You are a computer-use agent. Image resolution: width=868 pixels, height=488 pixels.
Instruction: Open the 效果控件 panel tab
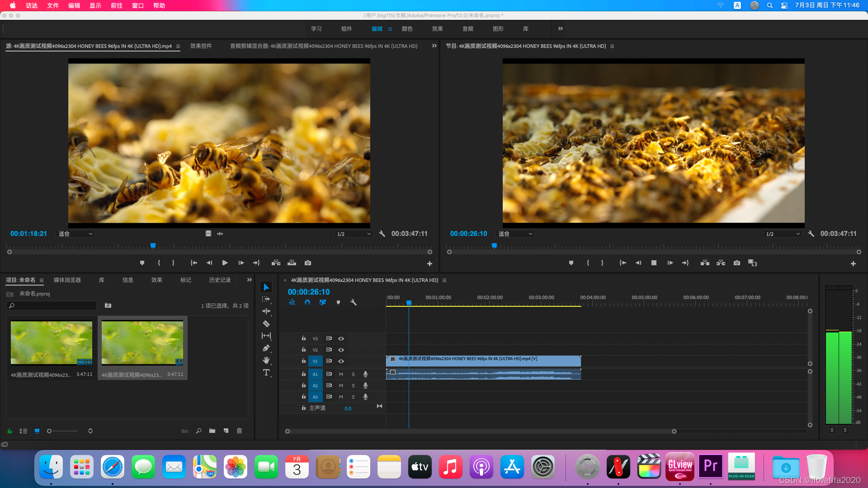(201, 46)
